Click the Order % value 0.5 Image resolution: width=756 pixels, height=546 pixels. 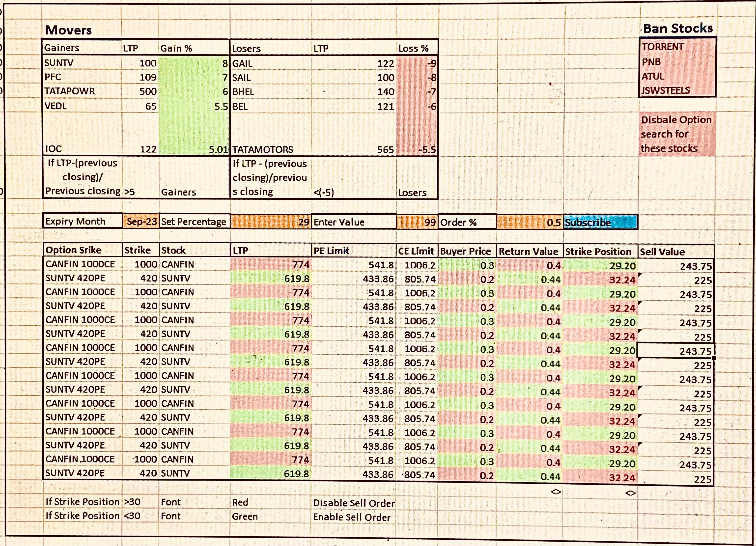tap(530, 222)
